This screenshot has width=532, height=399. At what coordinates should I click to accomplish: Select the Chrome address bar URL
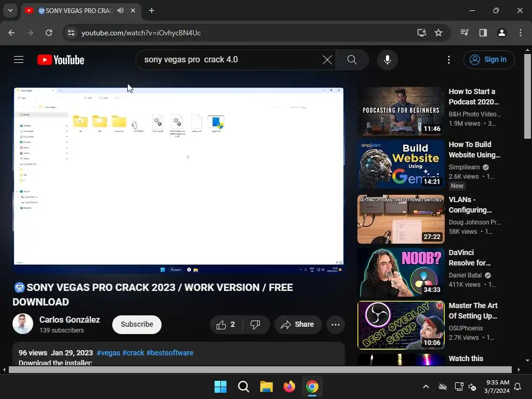tap(141, 33)
